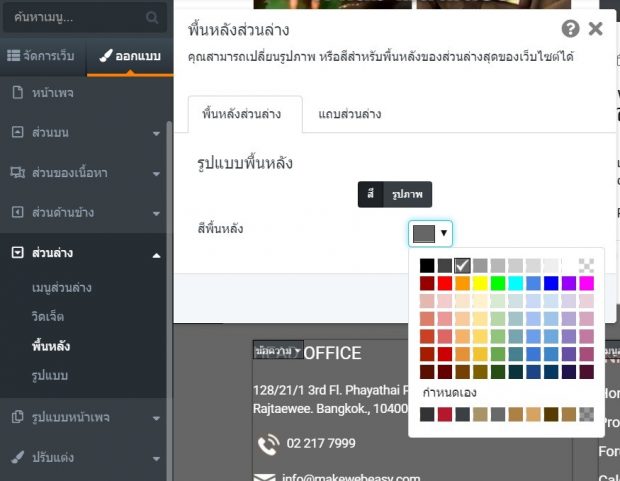
Task: Click the paintbrush icon beside ปรับแต่ง
Action: [17, 457]
